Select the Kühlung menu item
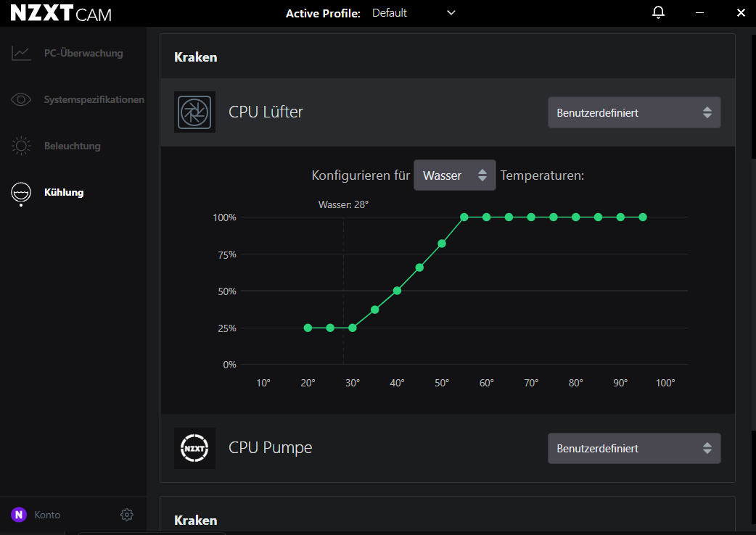Screen dimensions: 756x535 [64, 192]
